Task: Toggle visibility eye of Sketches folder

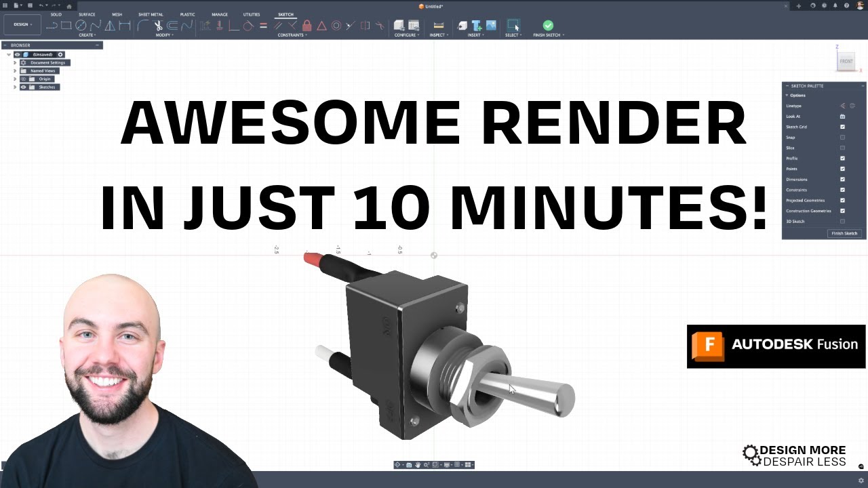Action: coord(23,87)
